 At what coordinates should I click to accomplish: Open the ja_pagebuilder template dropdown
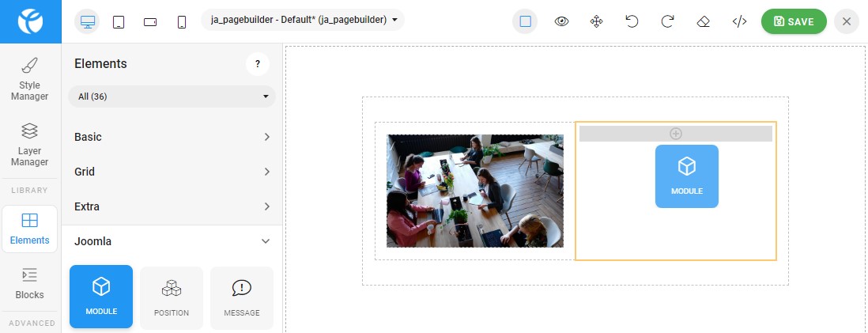[303, 20]
